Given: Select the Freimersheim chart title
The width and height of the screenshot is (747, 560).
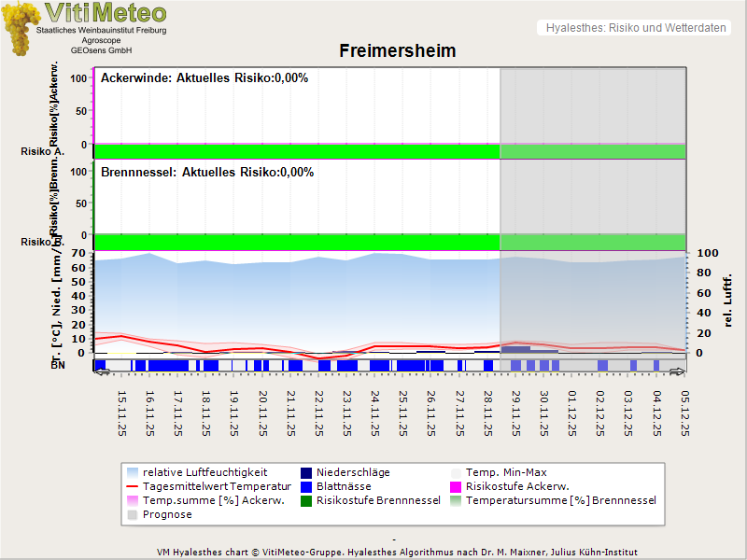Looking at the screenshot, I should [x=400, y=51].
